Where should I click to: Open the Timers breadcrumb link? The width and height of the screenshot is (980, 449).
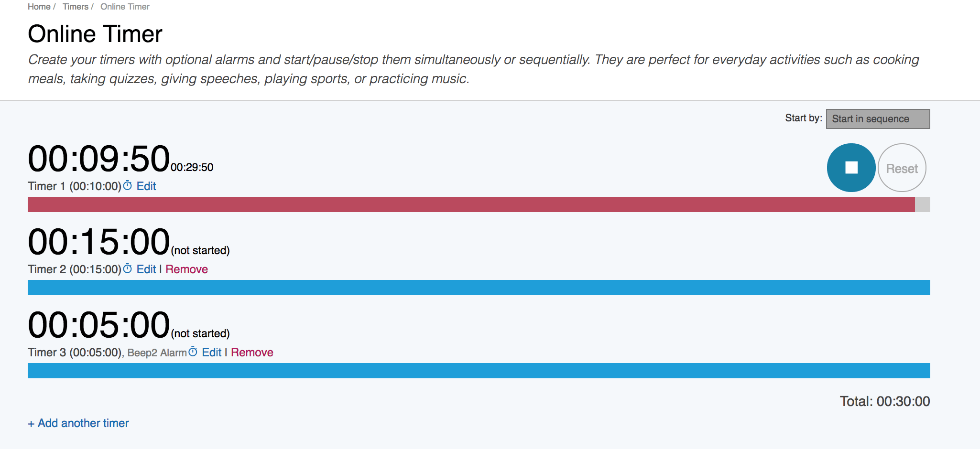coord(76,7)
